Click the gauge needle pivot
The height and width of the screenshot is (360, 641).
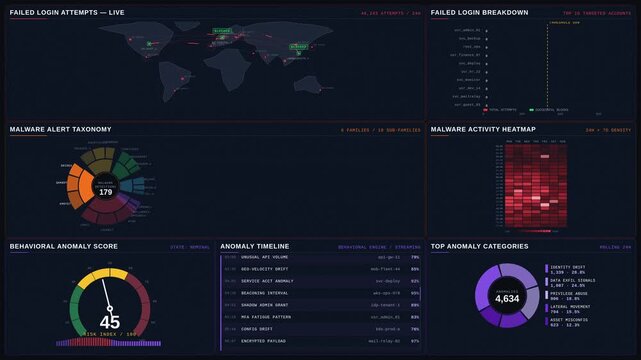(x=110, y=309)
